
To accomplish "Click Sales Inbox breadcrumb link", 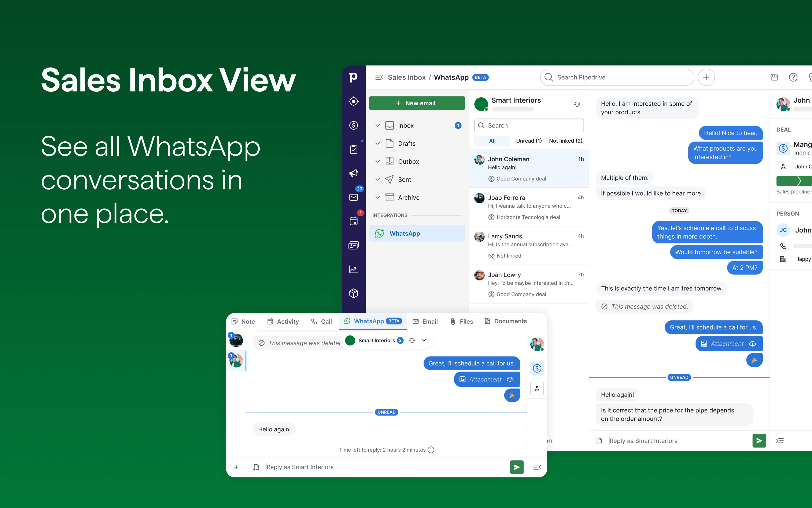I will (x=407, y=77).
